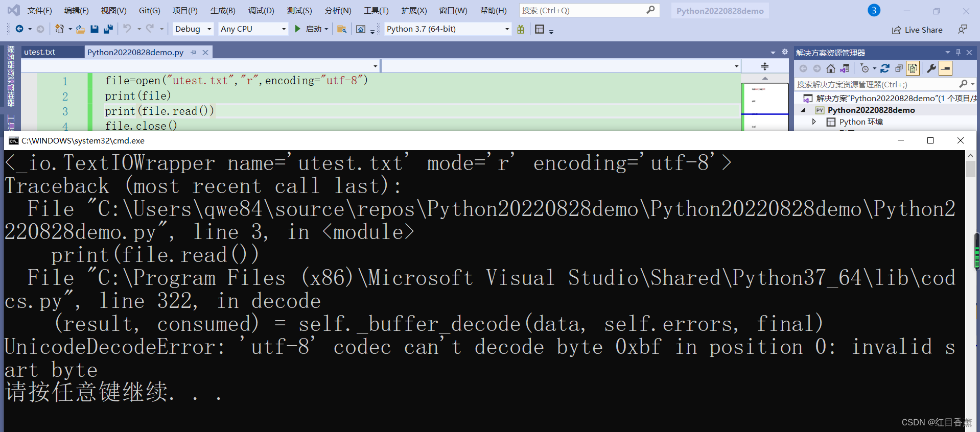Open the undo history dropdown arrow
This screenshot has height=432, width=980.
tap(139, 29)
